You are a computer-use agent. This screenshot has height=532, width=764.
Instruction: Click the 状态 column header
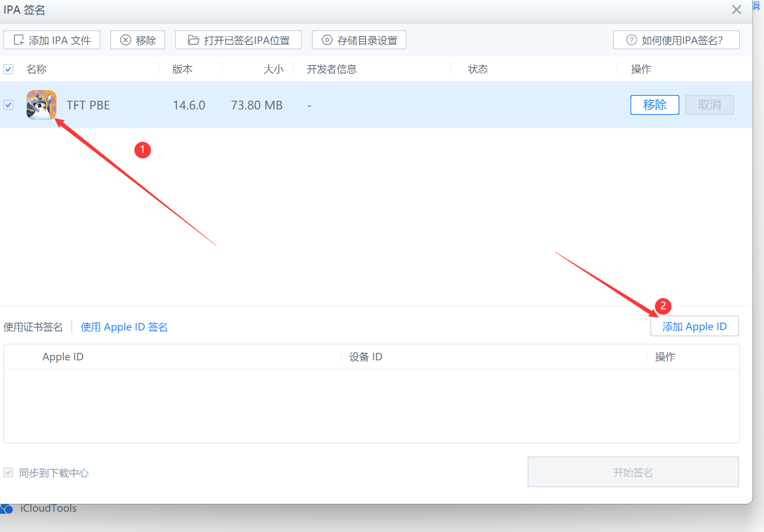[478, 69]
